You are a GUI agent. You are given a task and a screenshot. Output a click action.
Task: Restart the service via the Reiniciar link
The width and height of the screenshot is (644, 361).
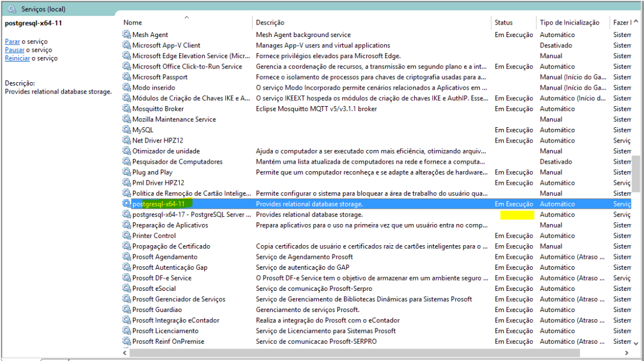point(17,58)
